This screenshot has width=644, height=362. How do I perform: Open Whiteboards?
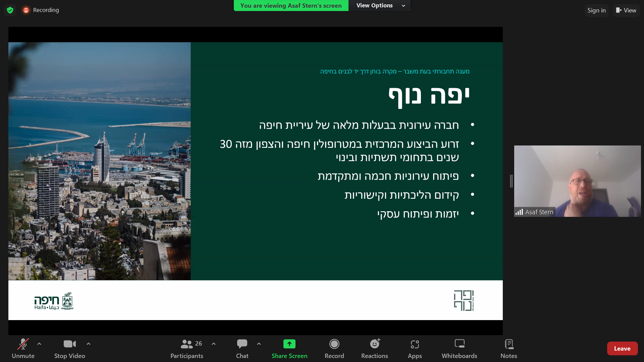pyautogui.click(x=459, y=348)
